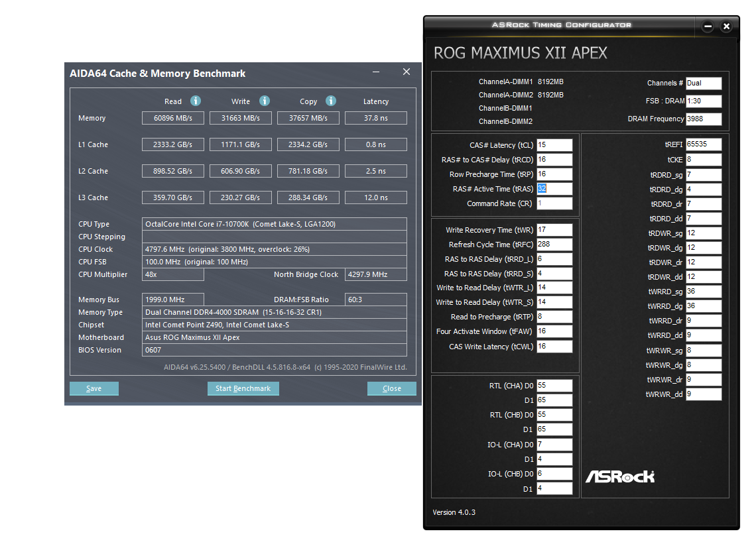Click the Copy info icon in AIDA64
The height and width of the screenshot is (552, 756).
(331, 101)
